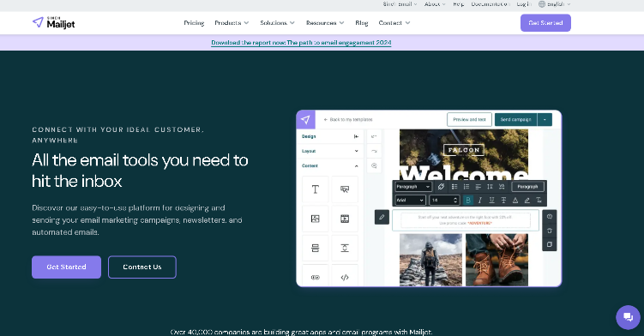This screenshot has height=336, width=644.
Task: Open the Resources dropdown menu
Action: coord(325,23)
